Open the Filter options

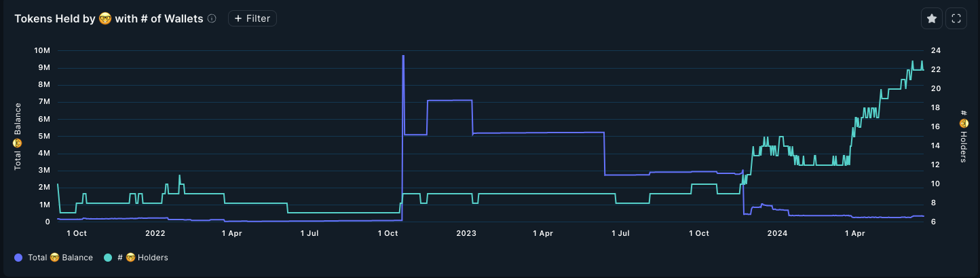252,19
